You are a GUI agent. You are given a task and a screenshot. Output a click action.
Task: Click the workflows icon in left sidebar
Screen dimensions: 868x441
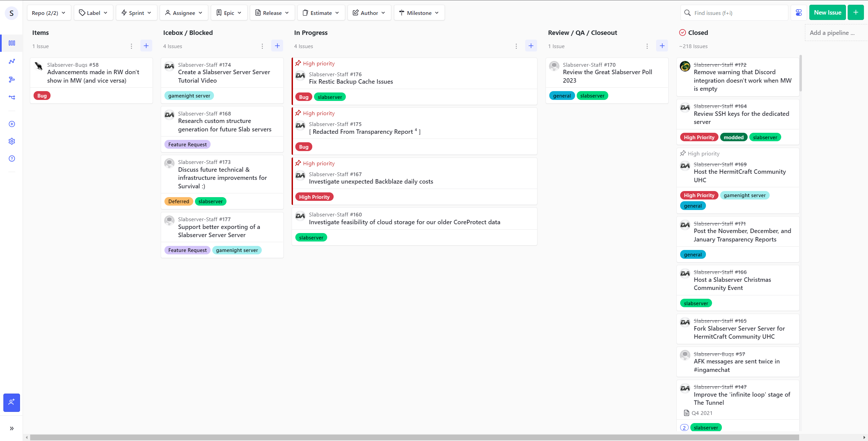click(x=12, y=97)
